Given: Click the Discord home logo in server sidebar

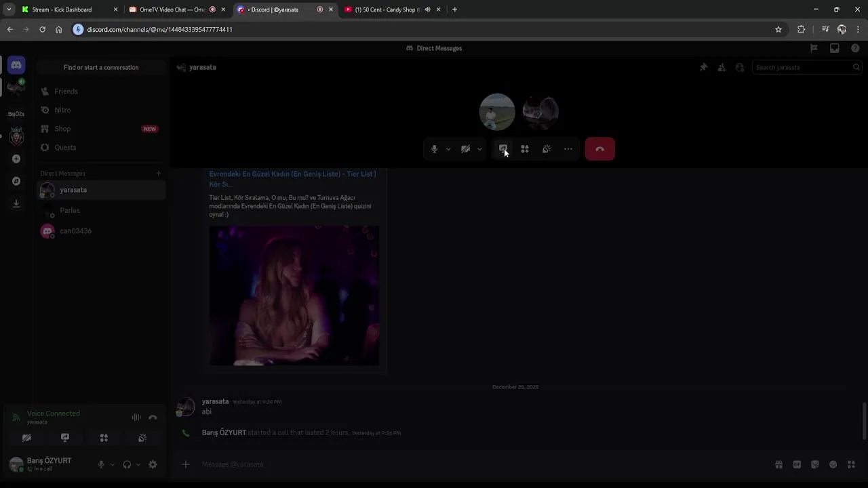Looking at the screenshot, I should point(16,65).
